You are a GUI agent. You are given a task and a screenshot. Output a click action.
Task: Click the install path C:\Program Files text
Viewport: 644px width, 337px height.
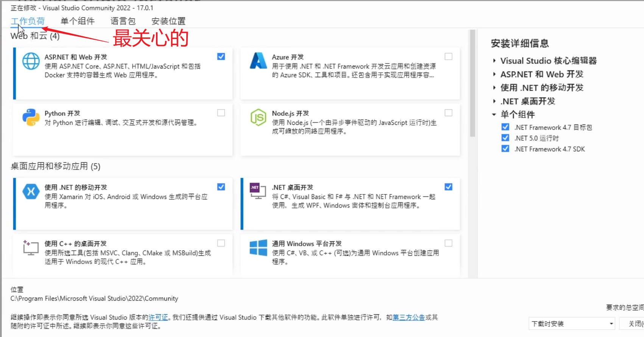pyautogui.click(x=94, y=298)
